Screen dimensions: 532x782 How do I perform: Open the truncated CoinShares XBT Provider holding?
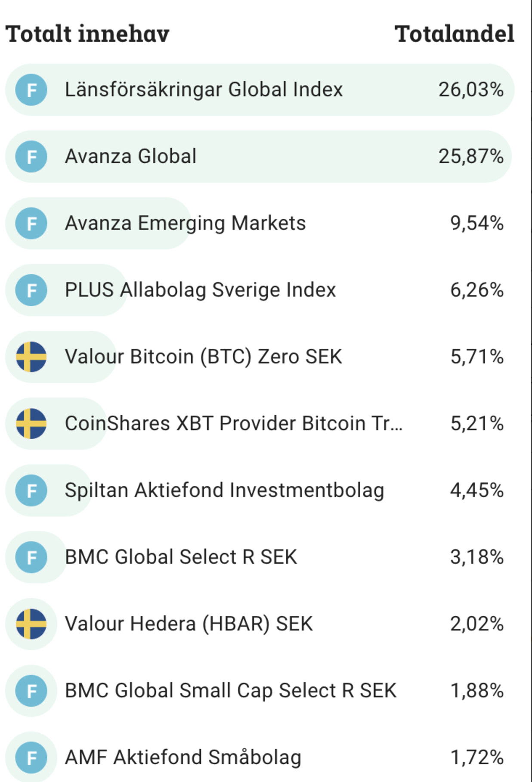tap(233, 424)
